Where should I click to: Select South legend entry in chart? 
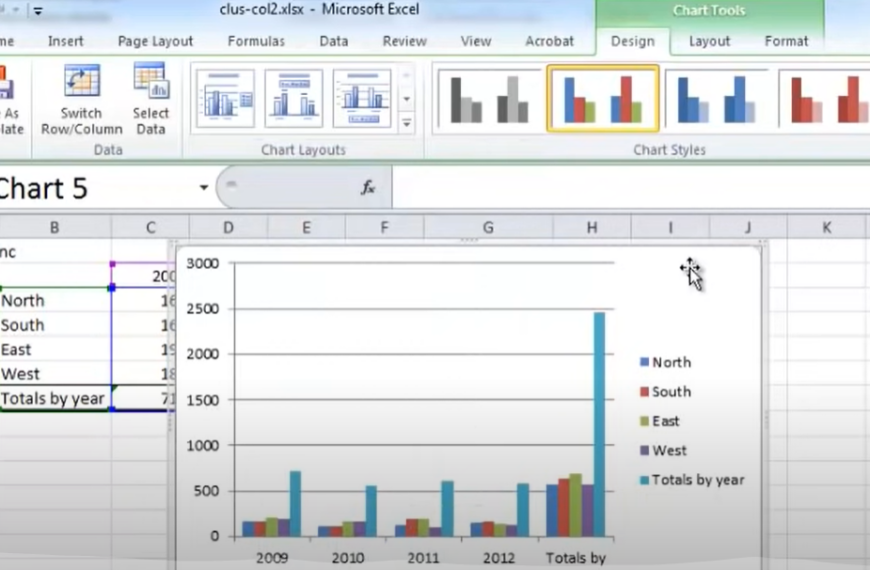click(x=665, y=392)
